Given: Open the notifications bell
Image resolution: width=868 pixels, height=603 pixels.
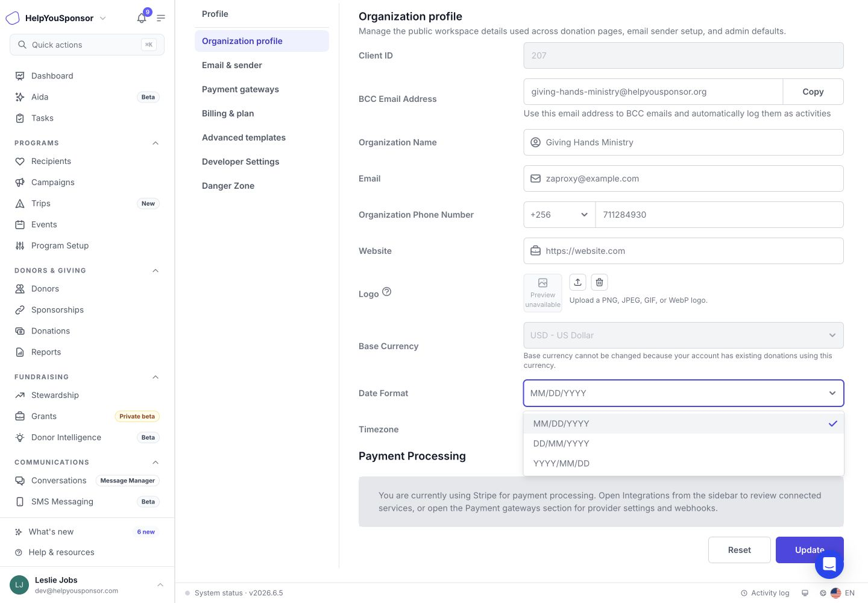Looking at the screenshot, I should tap(142, 18).
